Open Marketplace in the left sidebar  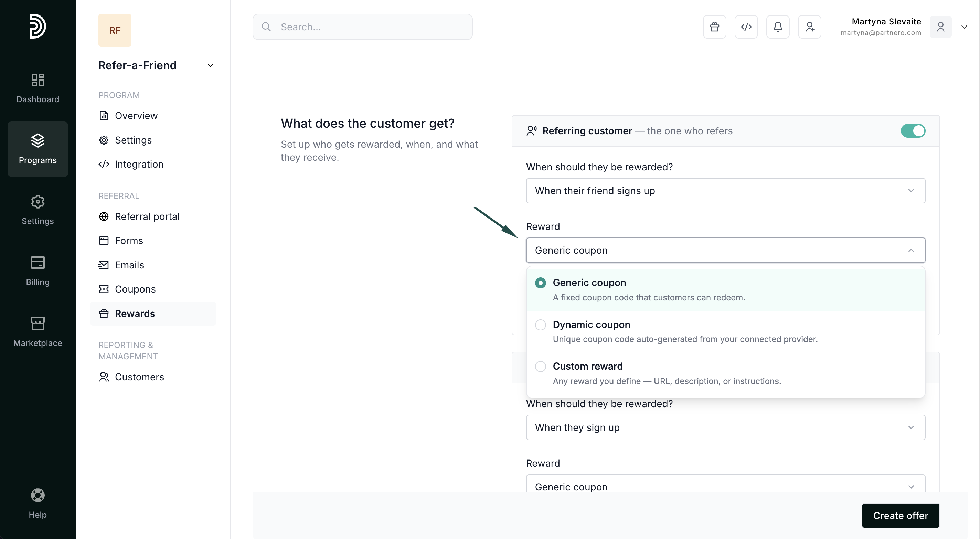click(38, 331)
